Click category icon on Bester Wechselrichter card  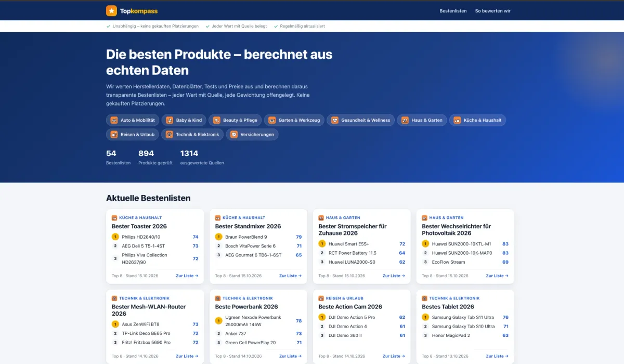click(x=425, y=218)
